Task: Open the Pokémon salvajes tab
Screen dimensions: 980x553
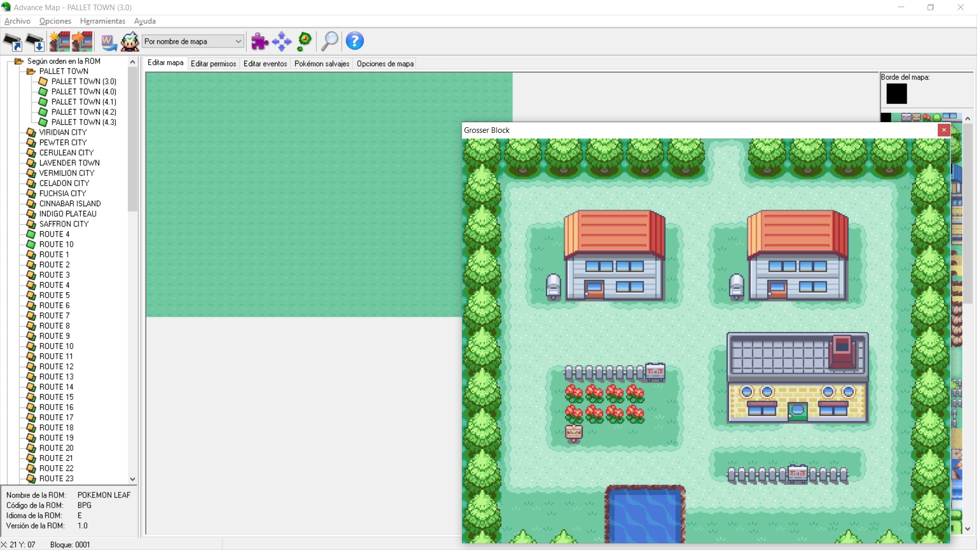Action: coord(323,64)
